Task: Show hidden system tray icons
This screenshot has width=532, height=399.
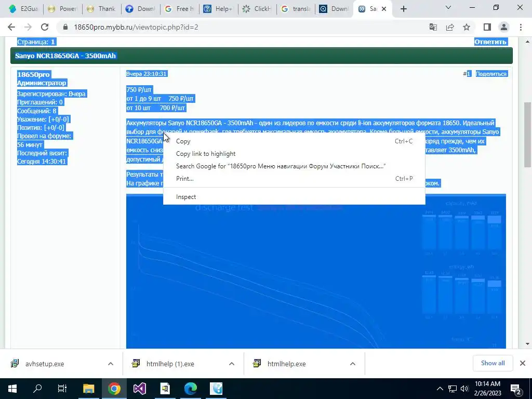Action: [x=440, y=389]
